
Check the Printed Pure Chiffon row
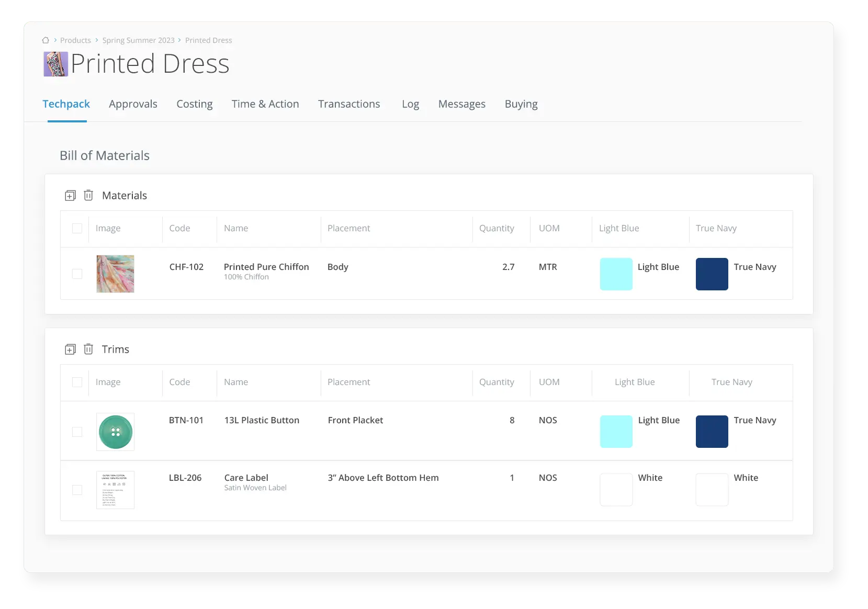click(77, 274)
